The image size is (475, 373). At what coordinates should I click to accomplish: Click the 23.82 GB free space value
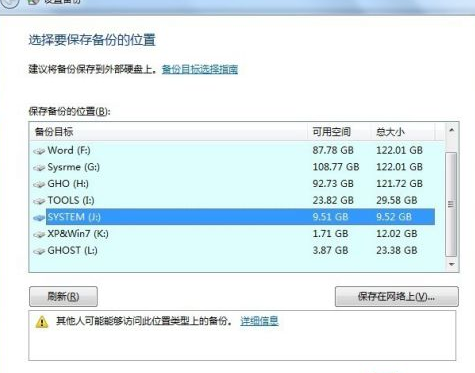[x=333, y=200]
